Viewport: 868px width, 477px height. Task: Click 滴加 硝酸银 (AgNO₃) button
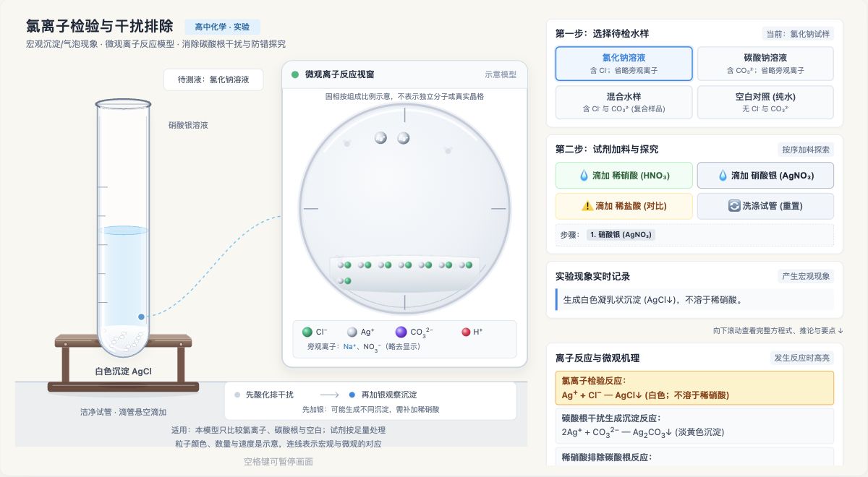765,176
